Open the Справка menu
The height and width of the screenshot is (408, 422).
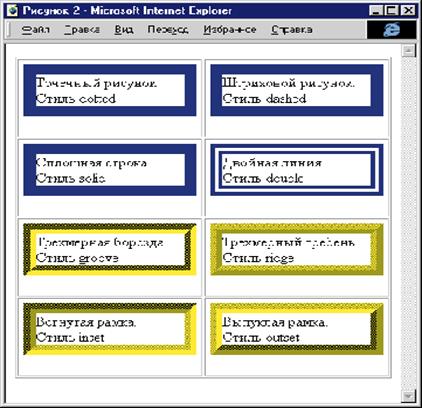pyautogui.click(x=292, y=30)
